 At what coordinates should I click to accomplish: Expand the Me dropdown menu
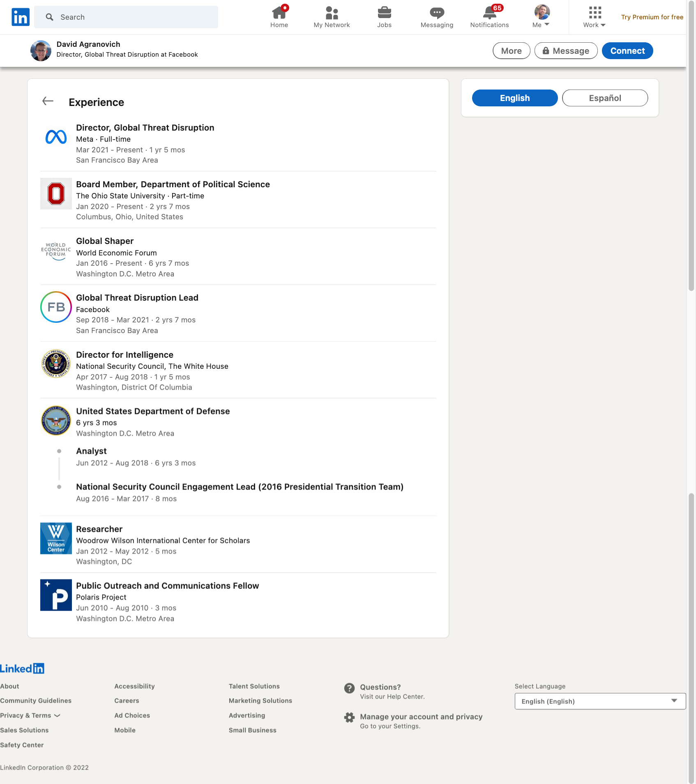pos(541,25)
